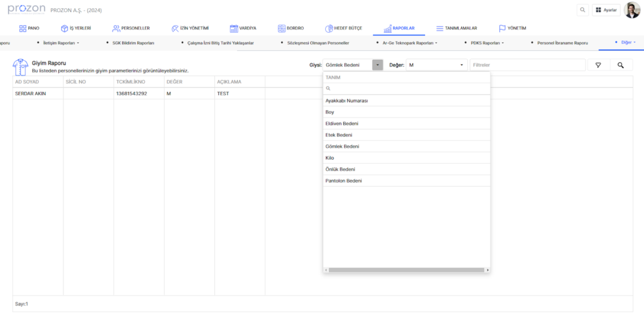The height and width of the screenshot is (317, 644).
Task: Open Personel İbraname Raporu link
Action: coord(562,43)
